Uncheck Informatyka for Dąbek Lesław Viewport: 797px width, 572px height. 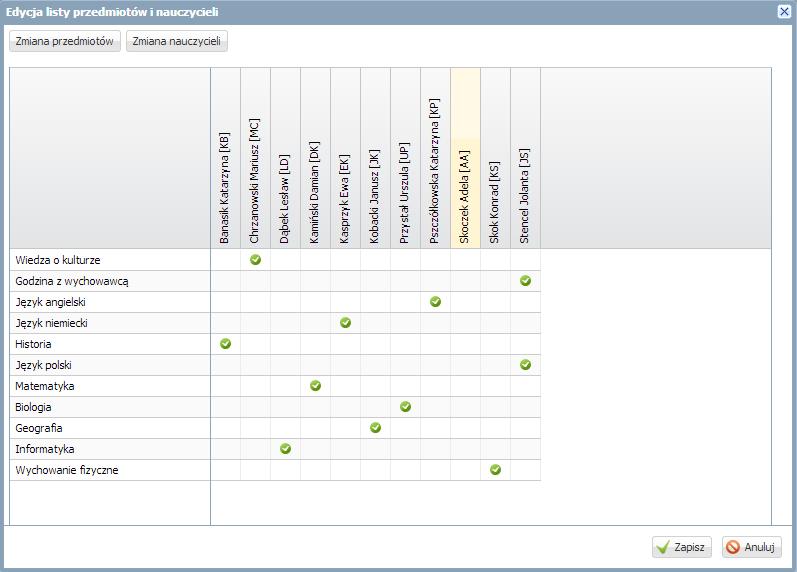[x=286, y=449]
